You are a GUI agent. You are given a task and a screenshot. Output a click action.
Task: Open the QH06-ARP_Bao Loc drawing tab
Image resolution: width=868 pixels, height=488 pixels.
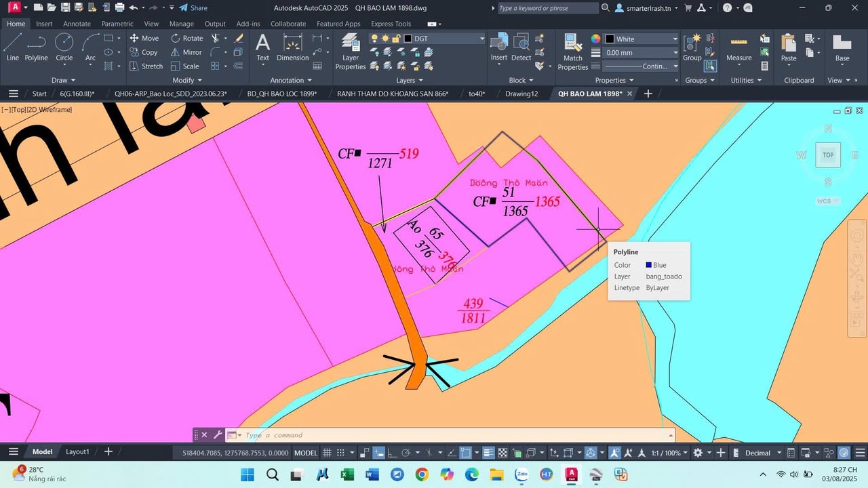pyautogui.click(x=172, y=94)
